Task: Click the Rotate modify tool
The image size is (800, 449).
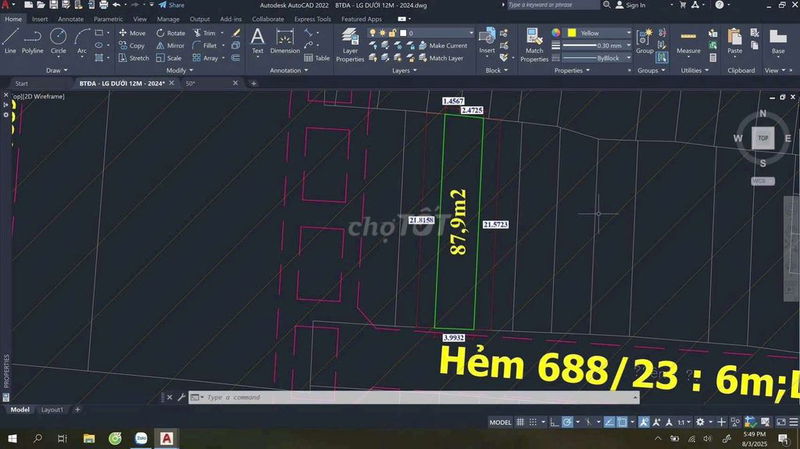Action: tap(169, 33)
